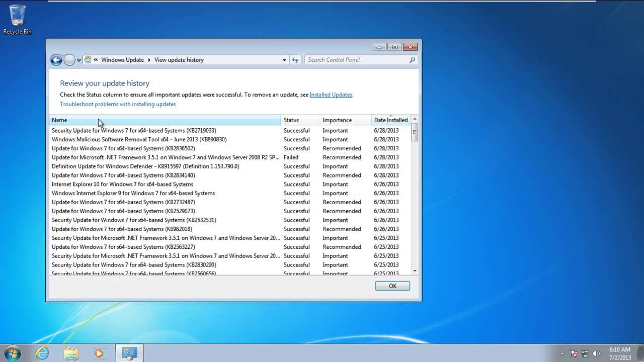Open Action Center flag in system tray
This screenshot has width=644, height=362.
(574, 353)
